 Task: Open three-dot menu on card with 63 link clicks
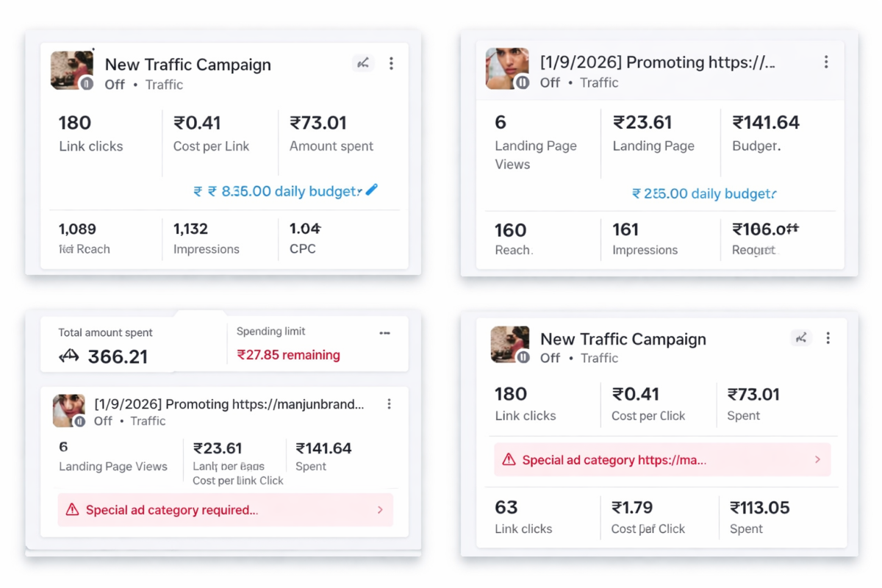[828, 338]
